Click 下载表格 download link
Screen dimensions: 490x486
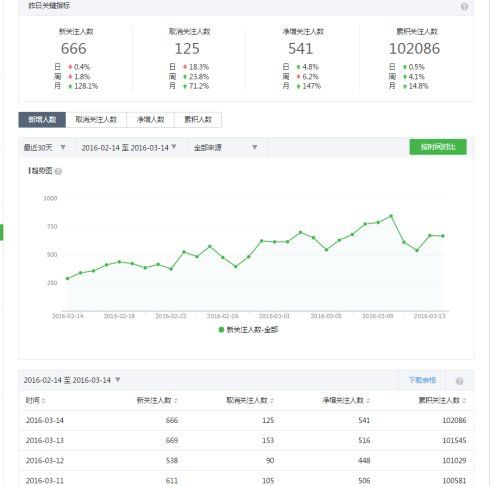(422, 380)
